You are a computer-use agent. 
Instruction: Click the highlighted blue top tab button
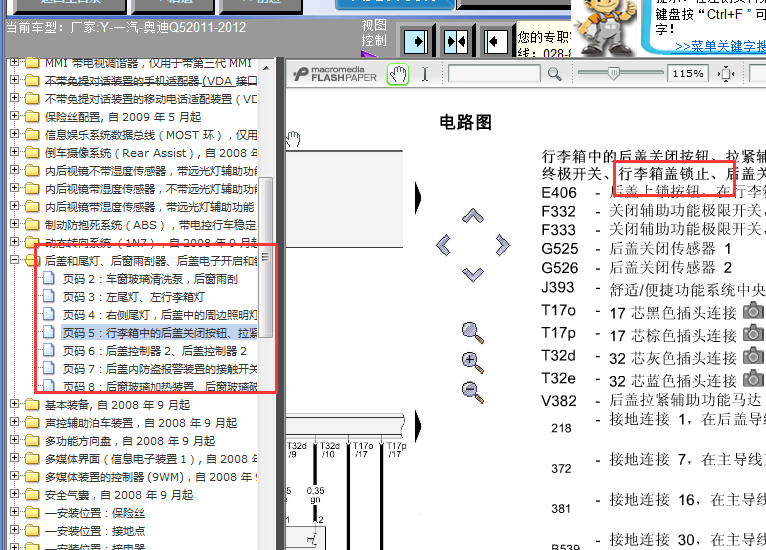(x=395, y=4)
